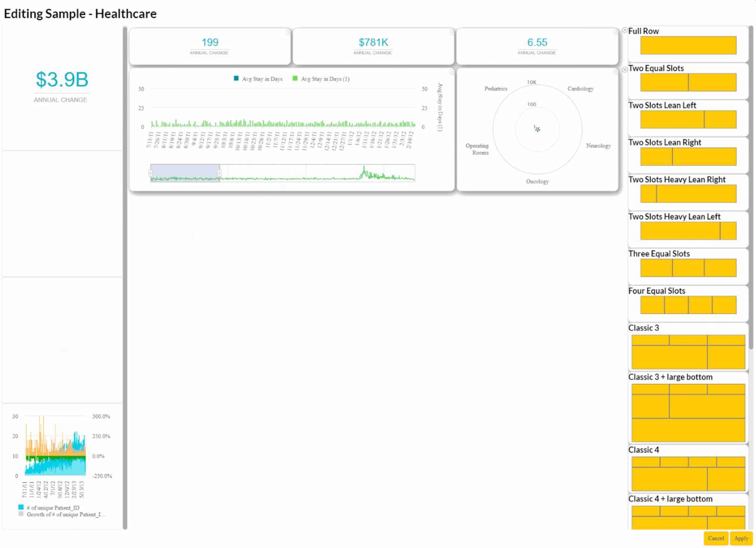
Task: Add a Three Equal Slots row
Action: 688,268
